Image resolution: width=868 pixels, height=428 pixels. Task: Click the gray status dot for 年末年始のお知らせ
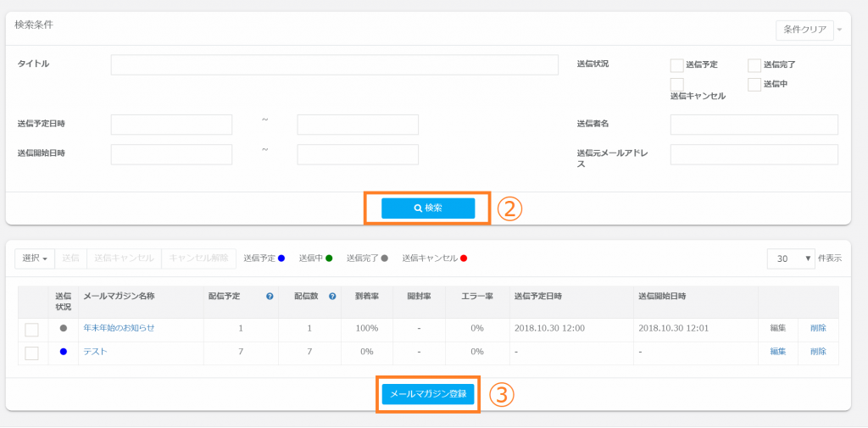coord(64,328)
